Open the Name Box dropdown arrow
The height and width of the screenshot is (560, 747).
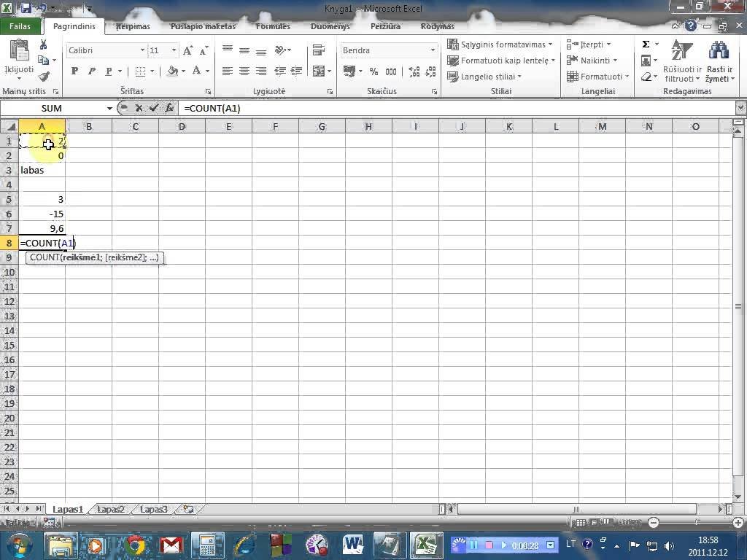pos(109,108)
